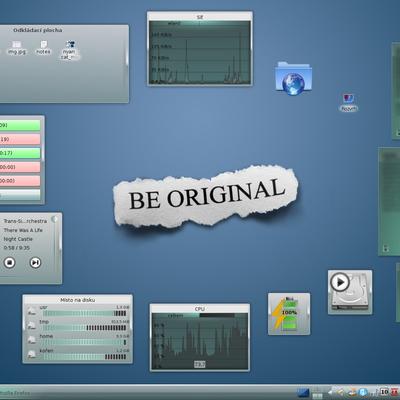Expand hidden system tray icons arrow
Viewport: 400px width, 400px height.
point(330,392)
